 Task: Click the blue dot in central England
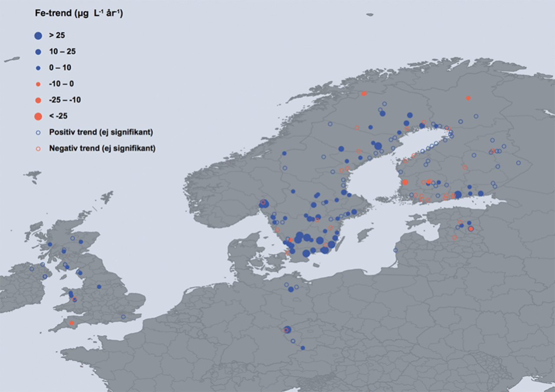[99, 287]
